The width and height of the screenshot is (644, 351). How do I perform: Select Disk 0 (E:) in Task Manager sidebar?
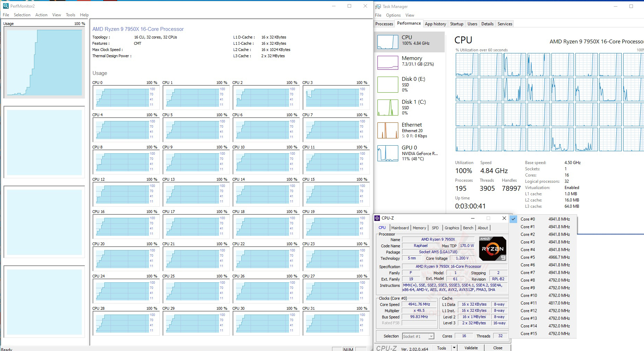(409, 84)
